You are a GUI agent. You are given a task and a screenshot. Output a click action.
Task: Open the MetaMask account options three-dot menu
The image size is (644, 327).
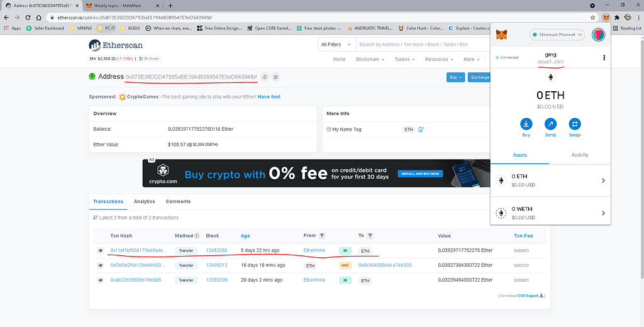tap(604, 57)
